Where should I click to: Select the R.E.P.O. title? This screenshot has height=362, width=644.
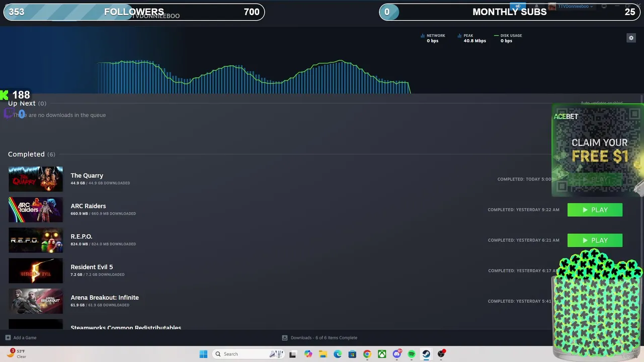[81, 236]
